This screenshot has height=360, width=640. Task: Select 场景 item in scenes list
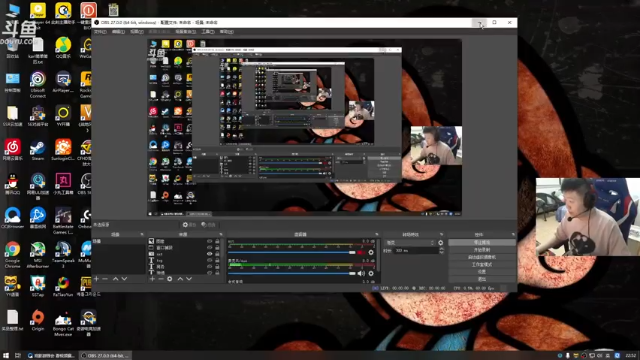(x=118, y=241)
